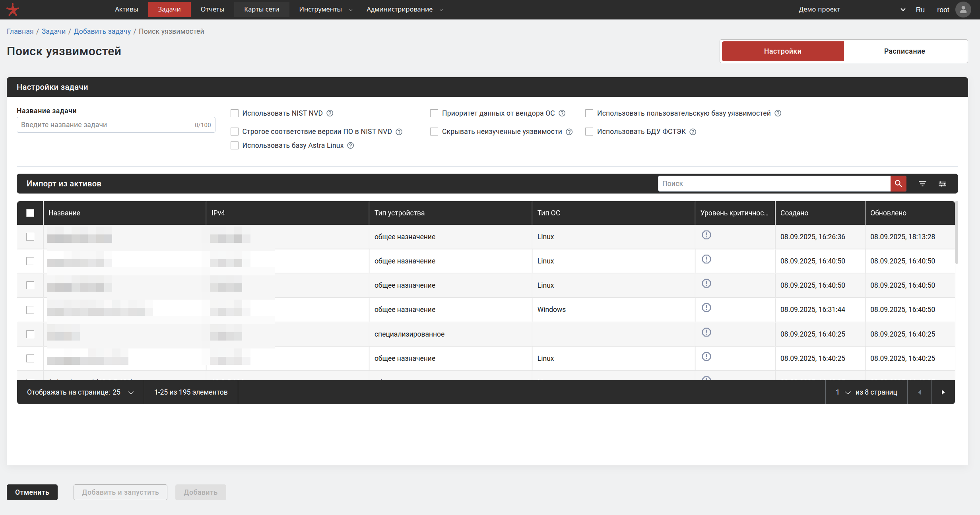Expand the Администрирование menu dropdown
Image resolution: width=980 pixels, height=515 pixels.
coord(404,10)
